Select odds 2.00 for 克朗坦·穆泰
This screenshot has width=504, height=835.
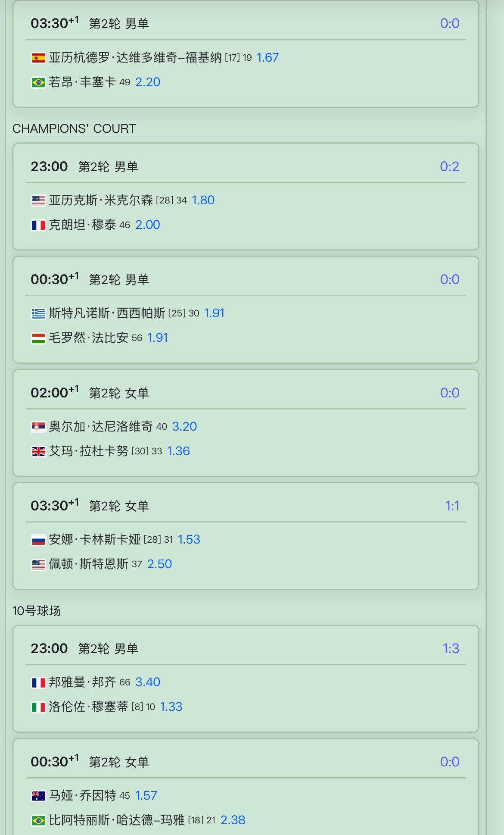pos(148,225)
